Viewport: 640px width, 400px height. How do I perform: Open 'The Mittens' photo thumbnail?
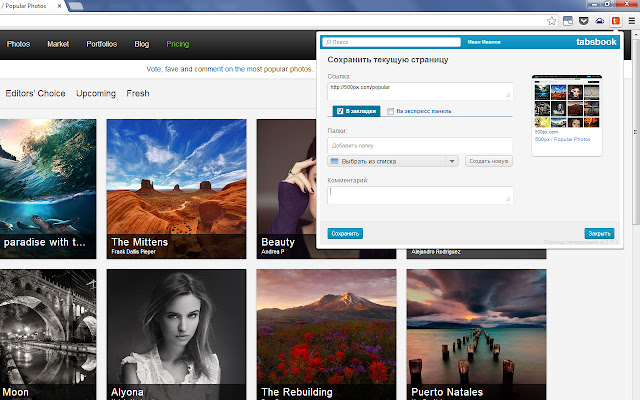[176, 189]
